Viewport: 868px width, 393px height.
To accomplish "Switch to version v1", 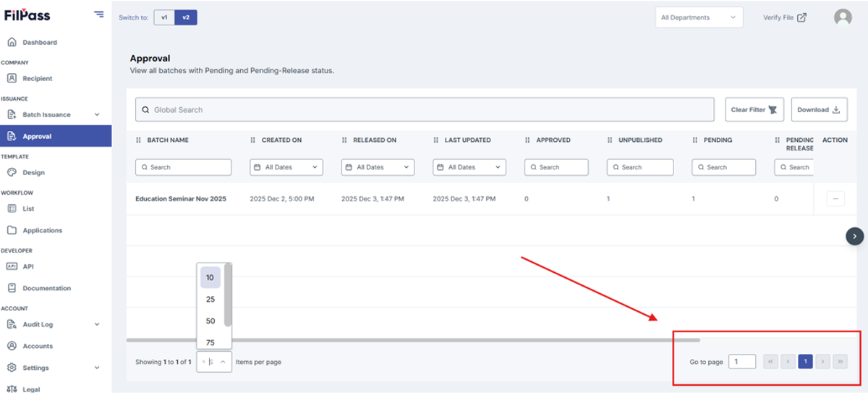I will [164, 17].
